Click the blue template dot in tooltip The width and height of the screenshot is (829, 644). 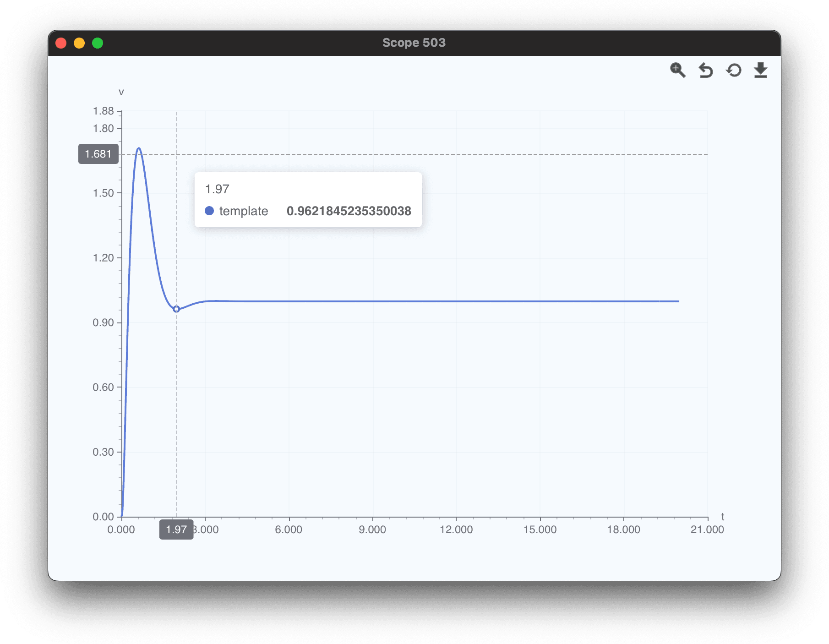click(x=209, y=211)
